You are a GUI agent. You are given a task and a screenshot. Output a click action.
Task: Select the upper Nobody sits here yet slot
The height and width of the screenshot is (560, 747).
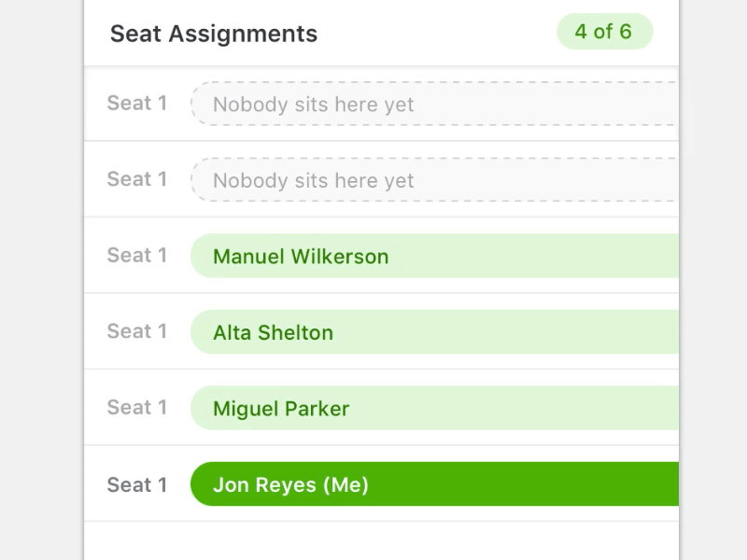[x=434, y=104]
